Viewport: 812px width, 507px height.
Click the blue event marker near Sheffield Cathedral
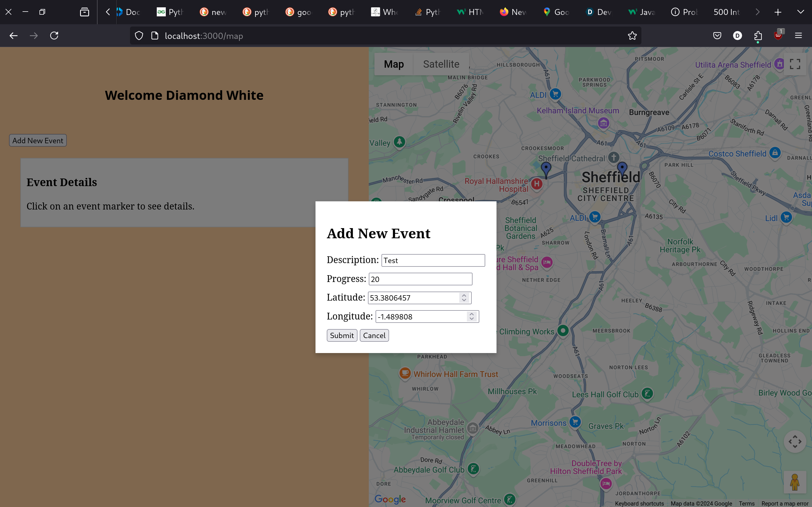(622, 168)
